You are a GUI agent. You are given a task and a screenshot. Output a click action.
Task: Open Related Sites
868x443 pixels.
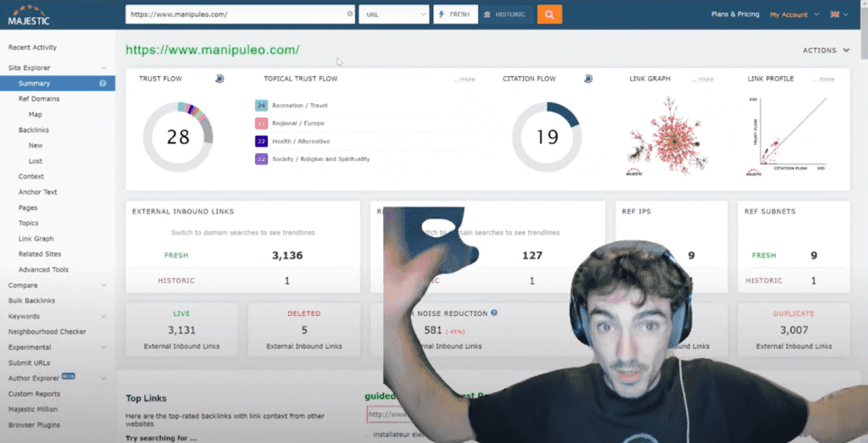(40, 254)
